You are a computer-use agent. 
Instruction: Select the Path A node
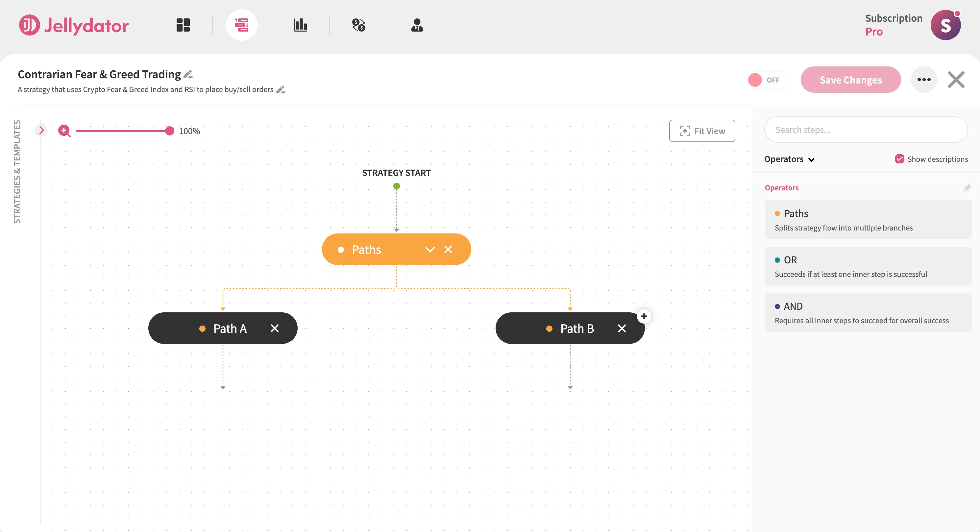[223, 328]
